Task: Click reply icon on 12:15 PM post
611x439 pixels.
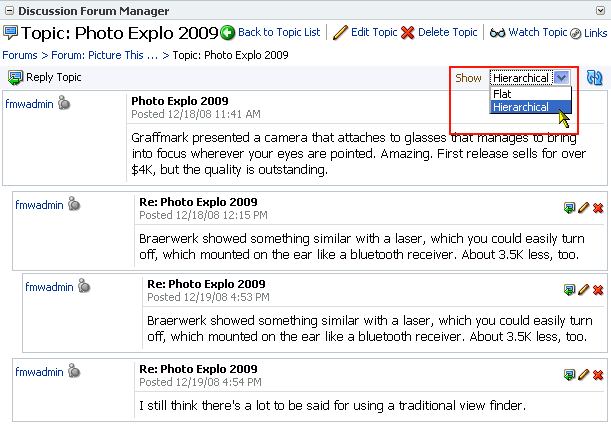Action: (x=569, y=208)
